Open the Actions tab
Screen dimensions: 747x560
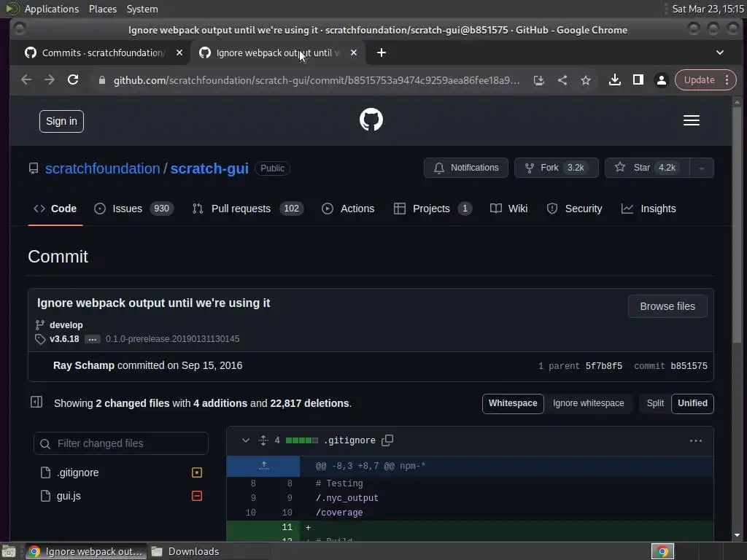point(348,209)
